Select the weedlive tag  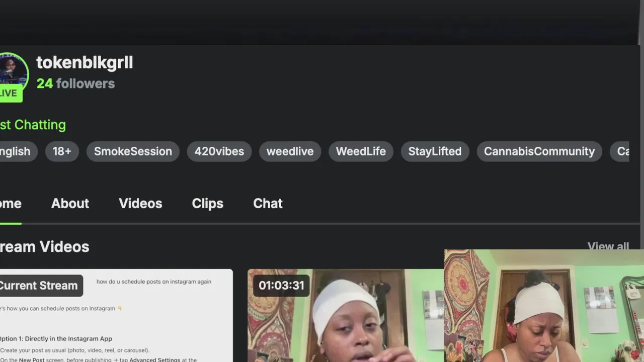(290, 151)
